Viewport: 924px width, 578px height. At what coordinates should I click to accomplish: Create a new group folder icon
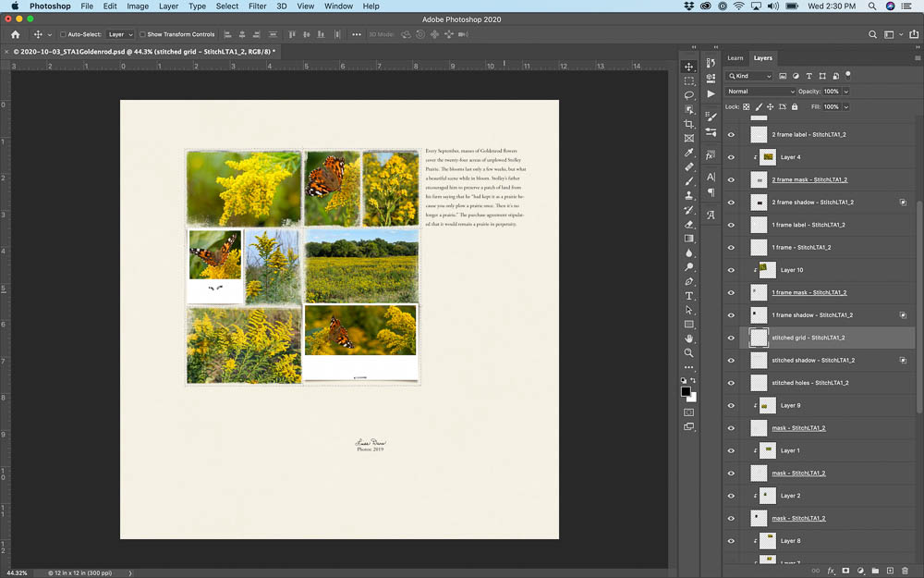point(875,571)
